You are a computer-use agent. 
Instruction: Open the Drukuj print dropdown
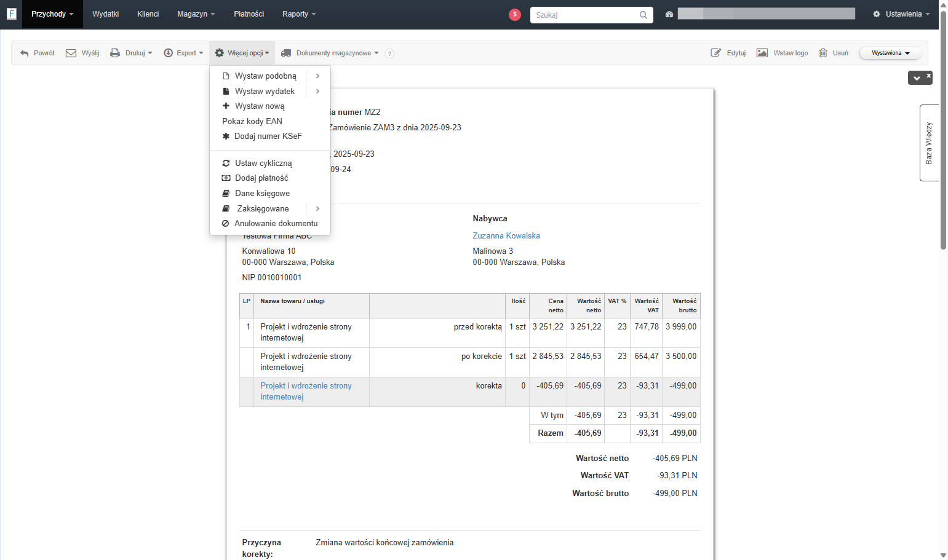coord(131,53)
